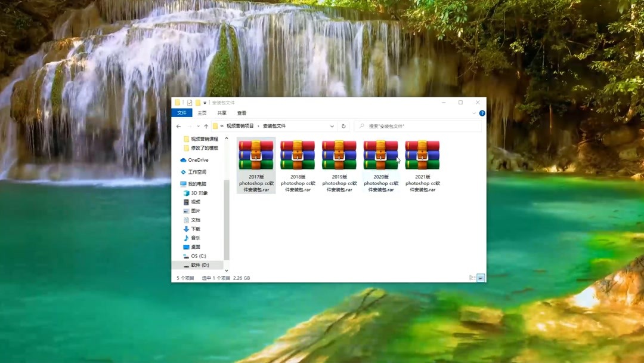644x363 pixels.
Task: Open the 文件 (File) menu
Action: pyautogui.click(x=182, y=113)
